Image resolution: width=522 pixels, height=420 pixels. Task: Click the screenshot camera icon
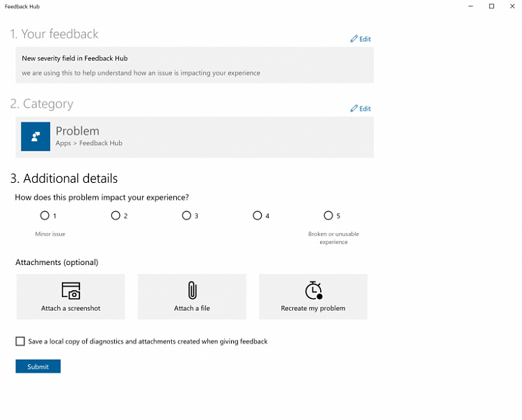click(x=71, y=291)
